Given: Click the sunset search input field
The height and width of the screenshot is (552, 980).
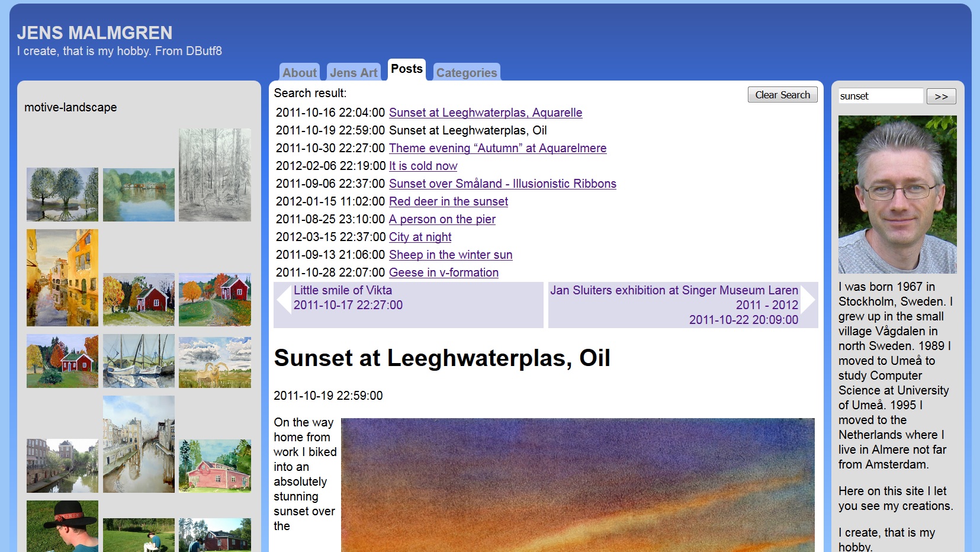Looking at the screenshot, I should (881, 96).
